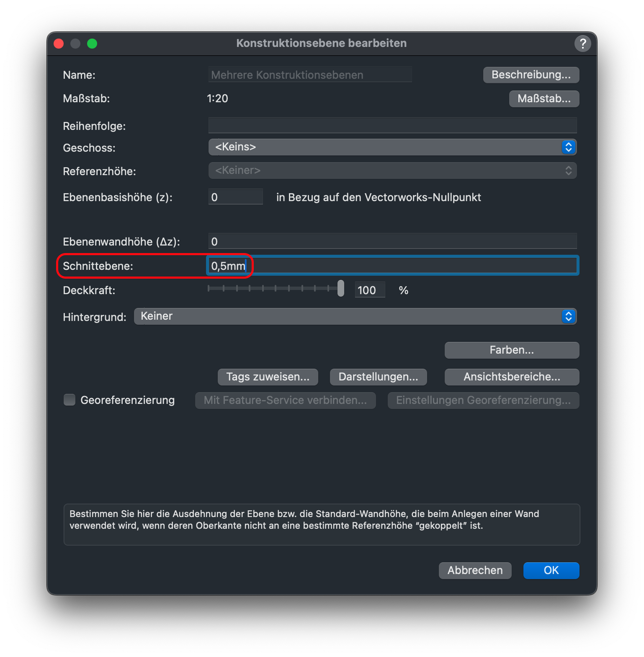Cancel the dialog with Abbrechen

pyautogui.click(x=475, y=570)
